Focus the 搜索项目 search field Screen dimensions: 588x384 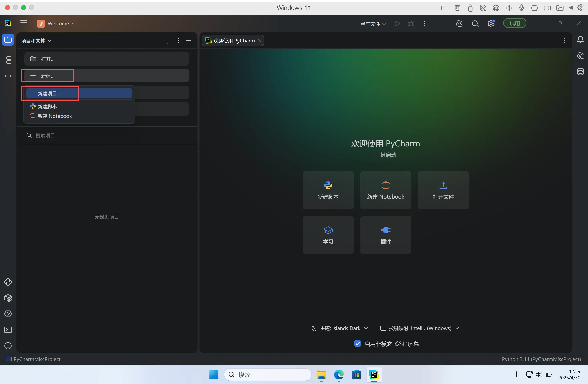107,135
